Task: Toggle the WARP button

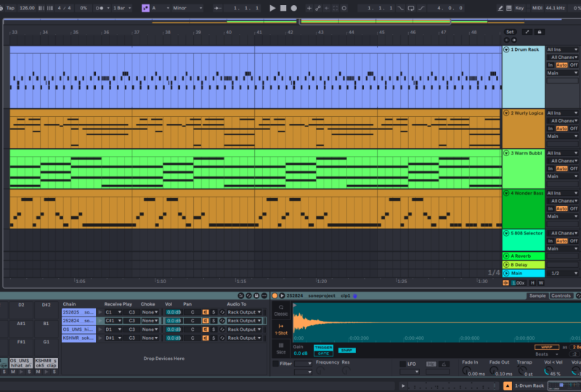Action: coord(547,347)
